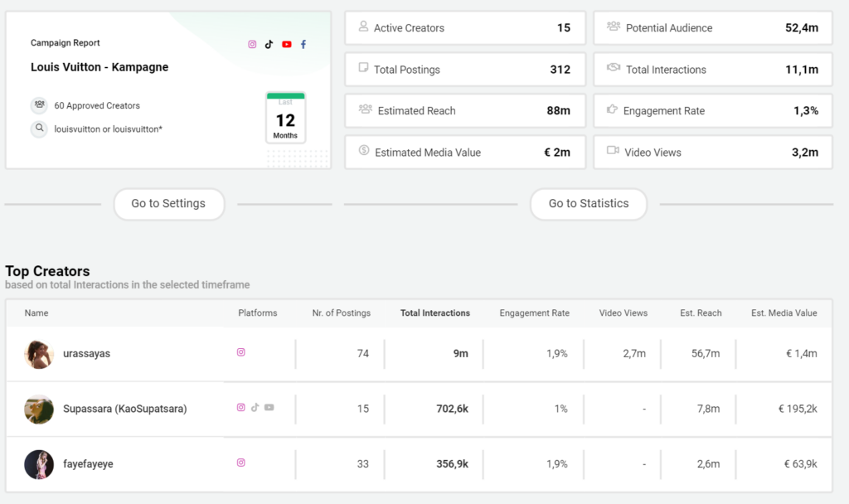Click the YouTube icon in Campaign Report card

[287, 45]
